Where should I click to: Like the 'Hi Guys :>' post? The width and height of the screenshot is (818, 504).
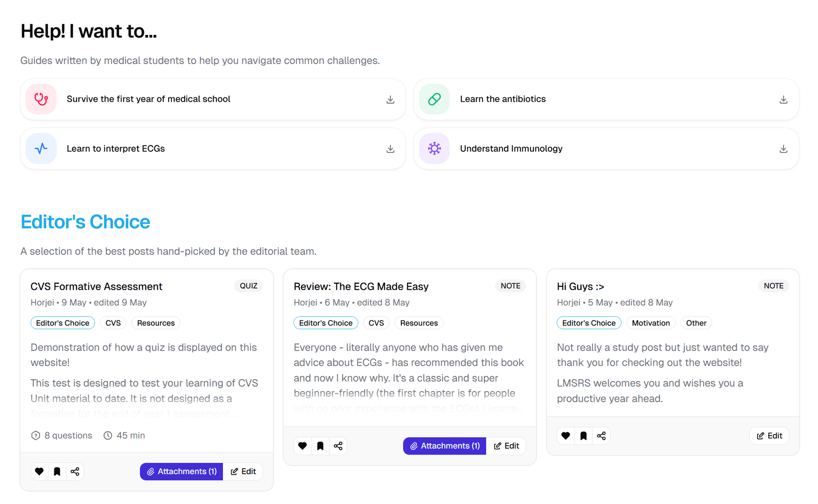click(566, 435)
